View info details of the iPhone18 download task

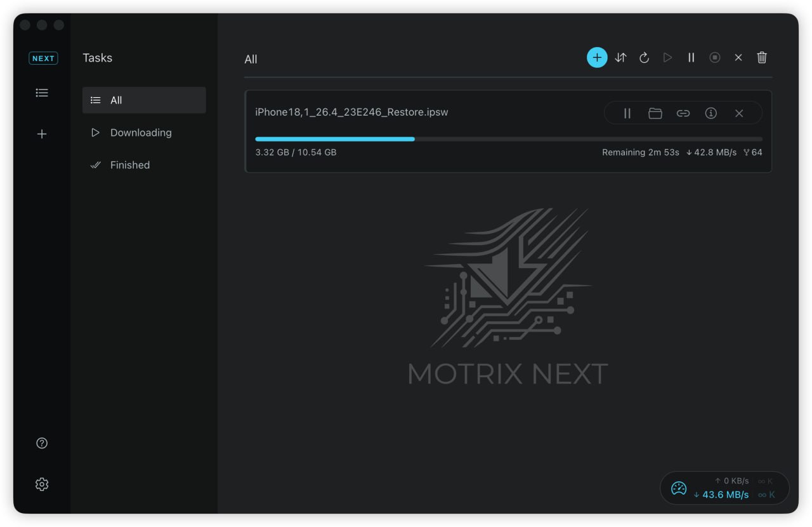coord(711,113)
